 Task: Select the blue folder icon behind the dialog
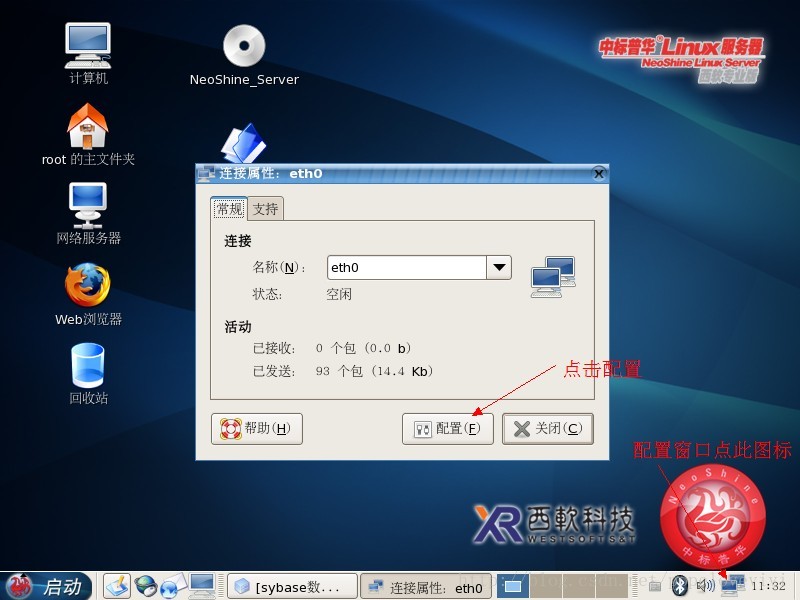(244, 143)
